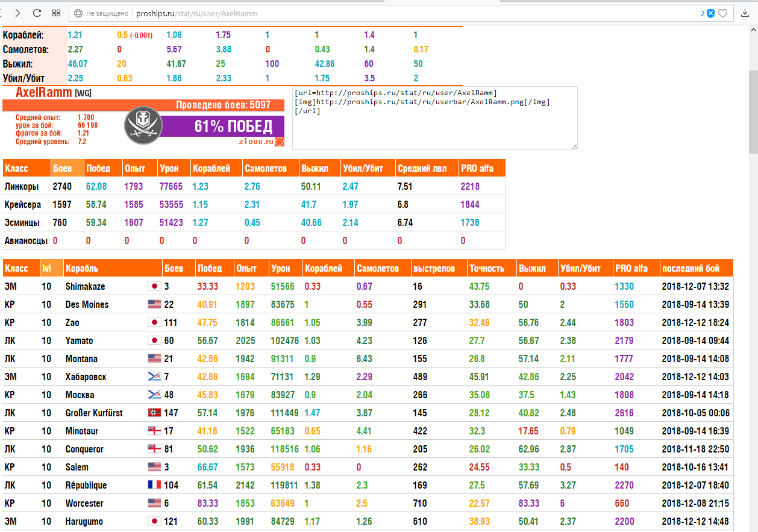Click the Soviet naval flag in Хабаровск row

(153, 377)
